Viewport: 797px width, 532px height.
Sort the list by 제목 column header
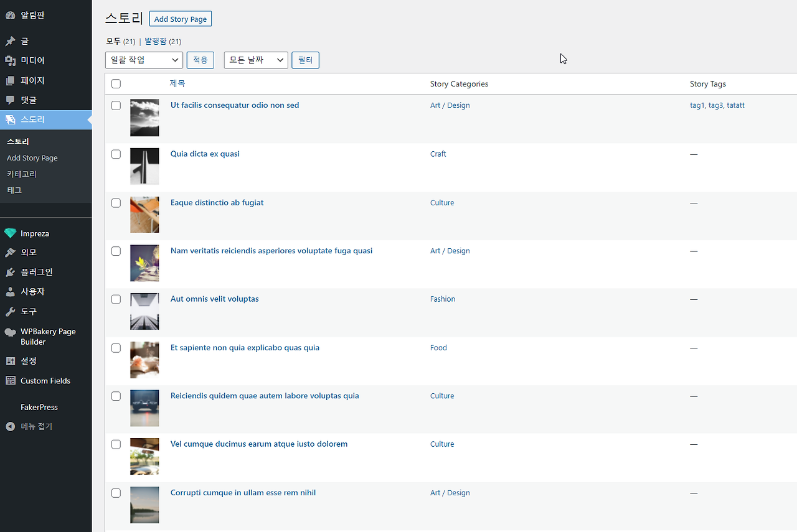[177, 83]
